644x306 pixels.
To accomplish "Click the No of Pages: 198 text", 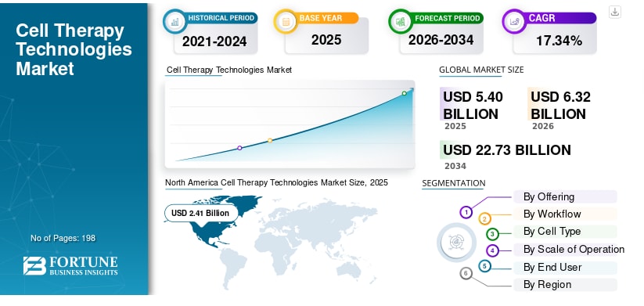I will (63, 238).
